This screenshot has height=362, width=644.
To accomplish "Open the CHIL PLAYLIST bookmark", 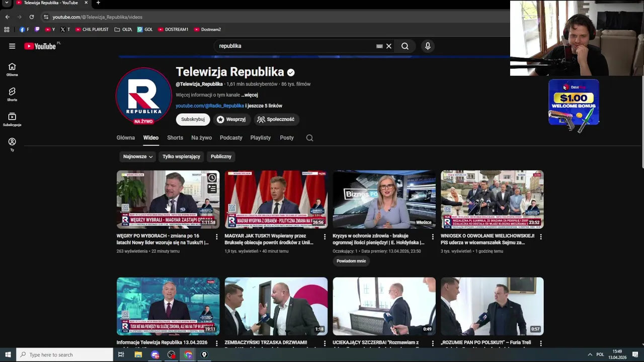I will [92, 30].
